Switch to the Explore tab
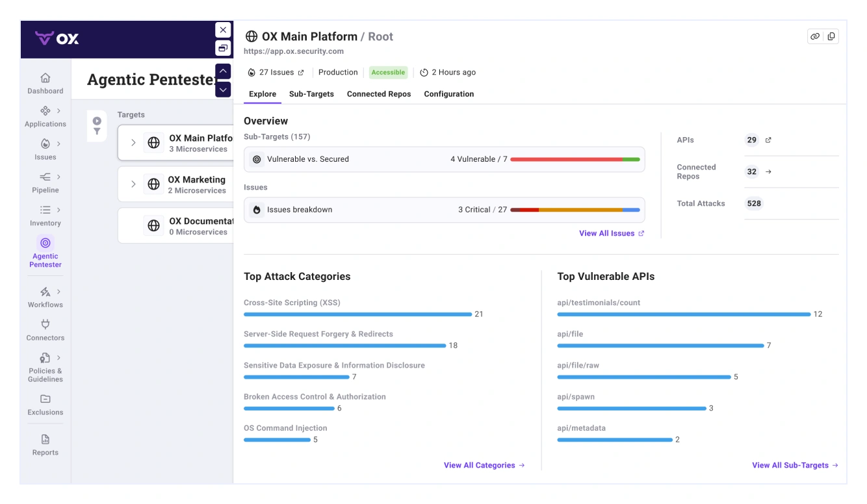867x504 pixels. (x=263, y=94)
